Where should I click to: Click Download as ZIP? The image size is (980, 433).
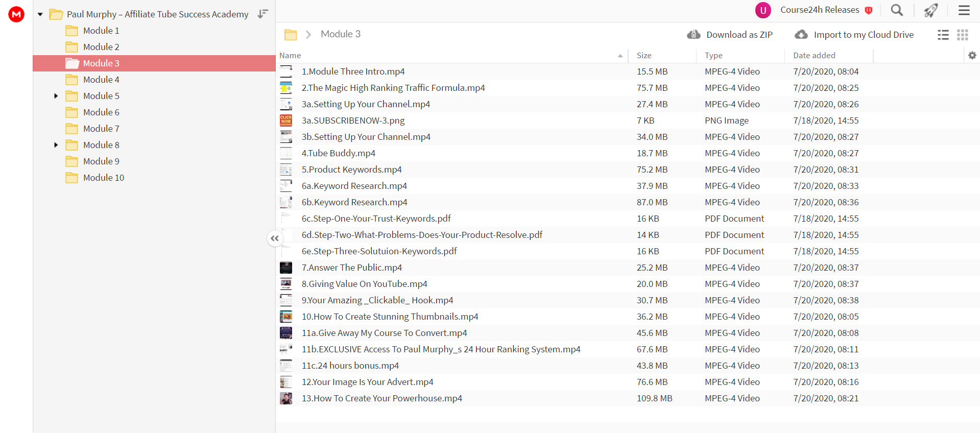tap(739, 35)
